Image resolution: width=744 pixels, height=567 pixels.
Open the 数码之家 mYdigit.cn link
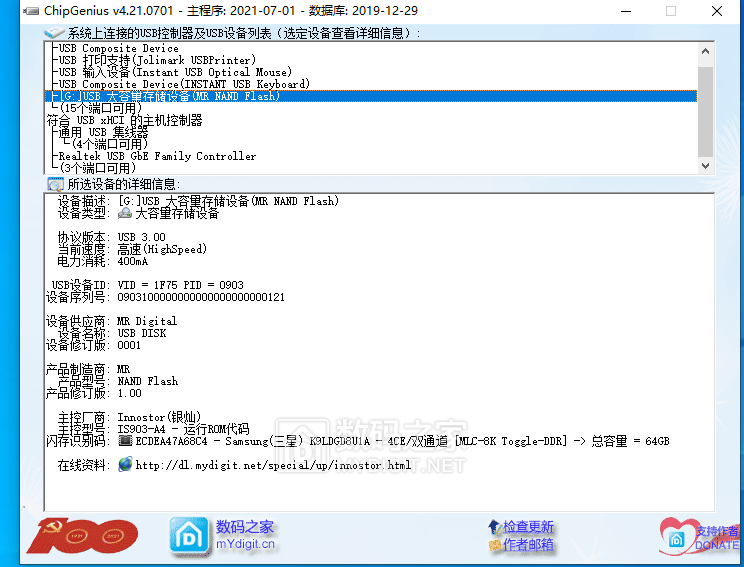tap(245, 535)
